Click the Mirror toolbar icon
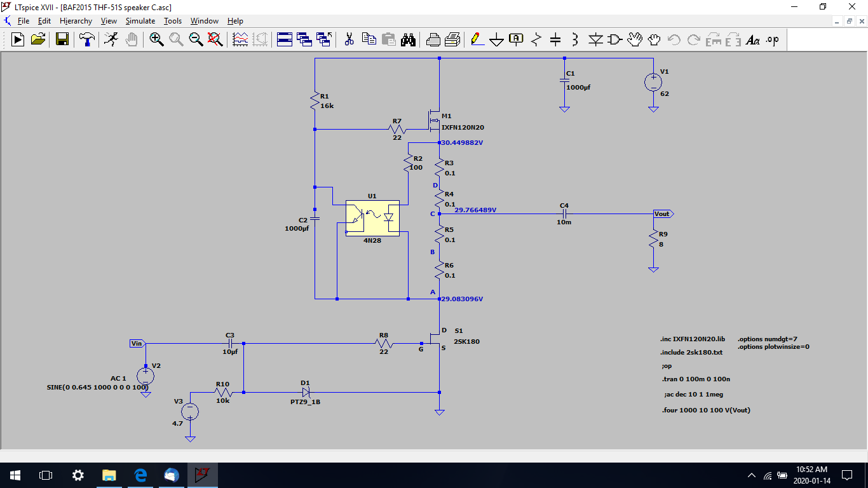The image size is (868, 488). pyautogui.click(x=733, y=39)
